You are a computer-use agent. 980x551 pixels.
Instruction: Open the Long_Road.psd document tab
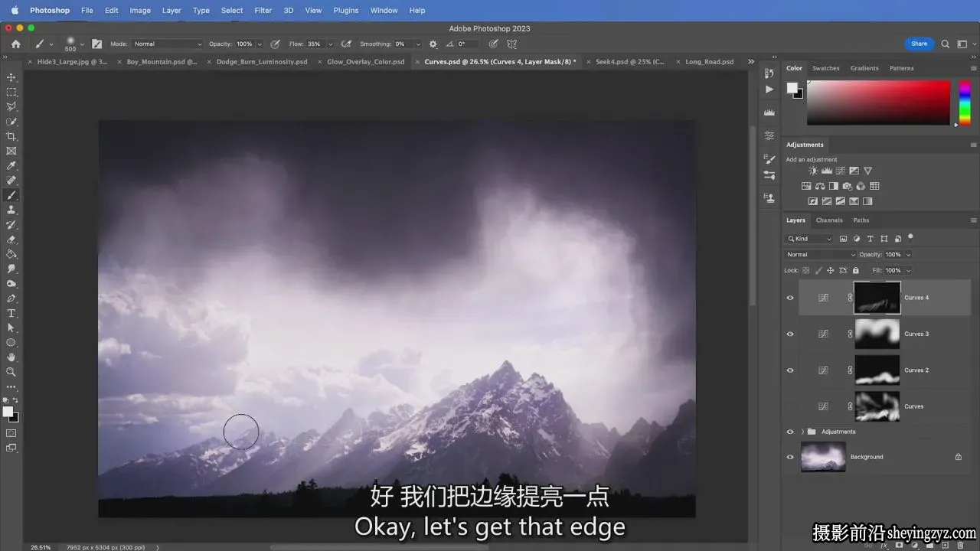[709, 62]
